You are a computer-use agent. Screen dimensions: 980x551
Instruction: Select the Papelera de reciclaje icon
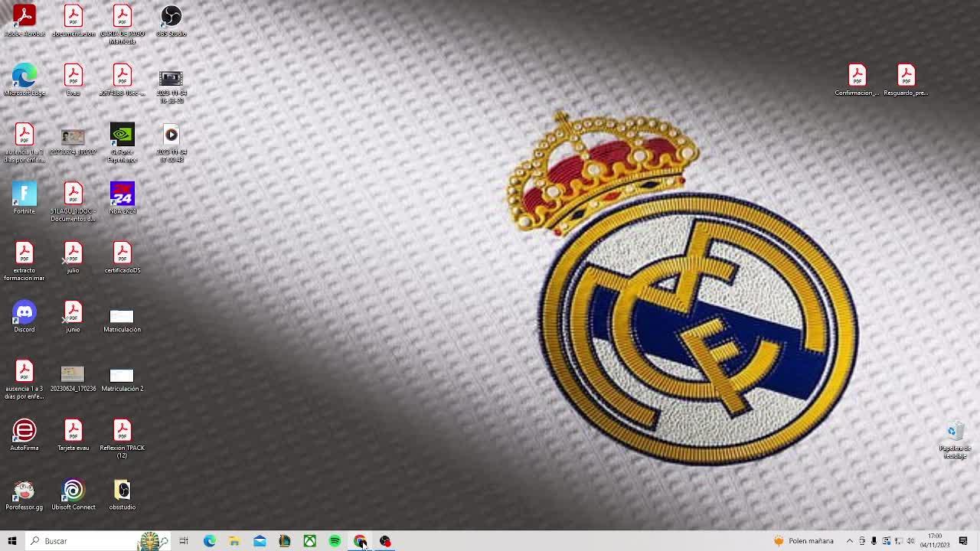pyautogui.click(x=955, y=440)
